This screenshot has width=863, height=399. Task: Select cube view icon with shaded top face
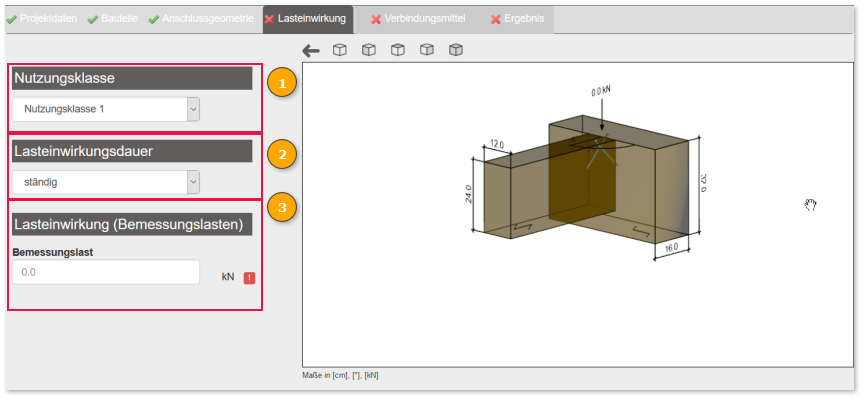[398, 50]
